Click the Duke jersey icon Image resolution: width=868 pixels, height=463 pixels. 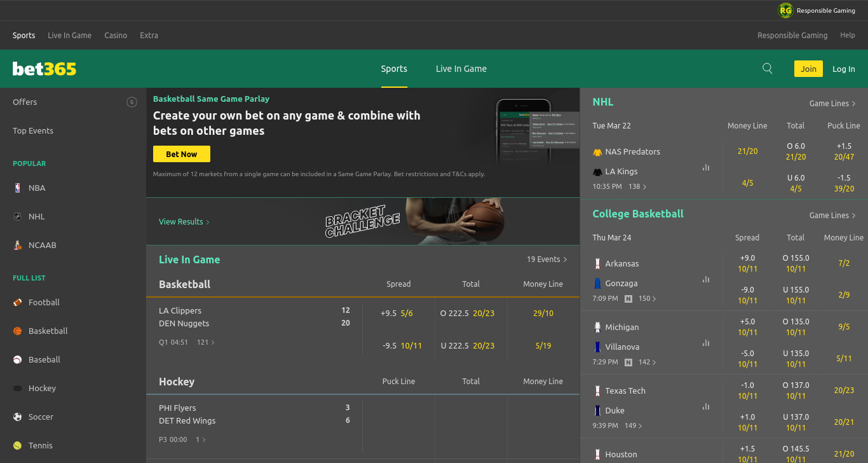[x=597, y=410]
